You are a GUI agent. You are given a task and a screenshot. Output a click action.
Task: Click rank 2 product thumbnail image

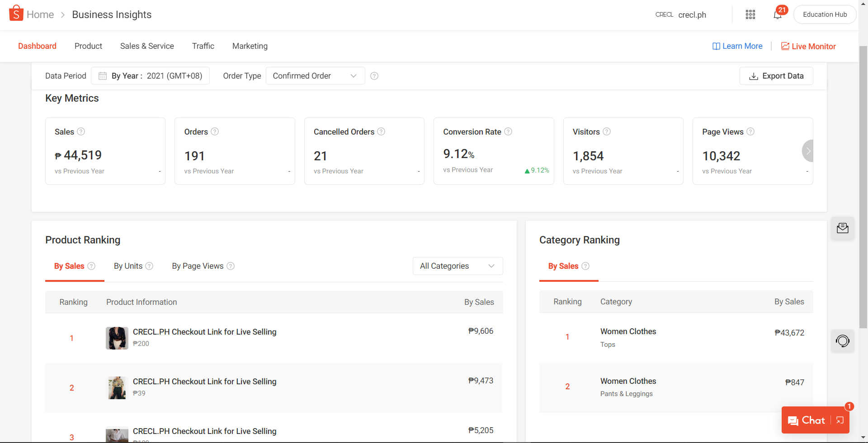pos(117,388)
